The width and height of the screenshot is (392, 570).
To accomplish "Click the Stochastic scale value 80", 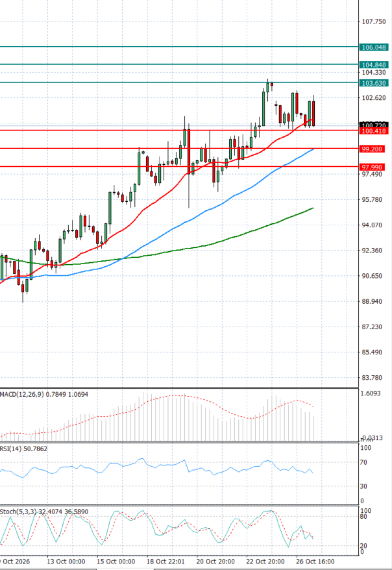I will (364, 517).
